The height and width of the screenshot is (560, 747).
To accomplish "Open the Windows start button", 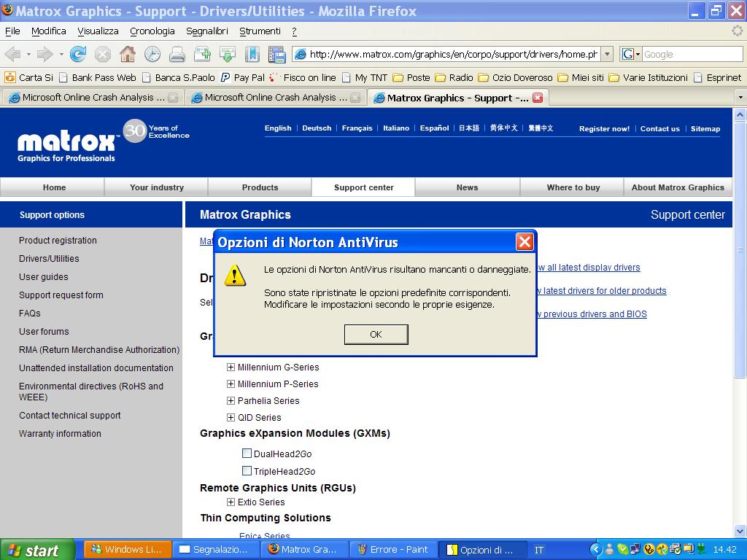I will pyautogui.click(x=37, y=550).
